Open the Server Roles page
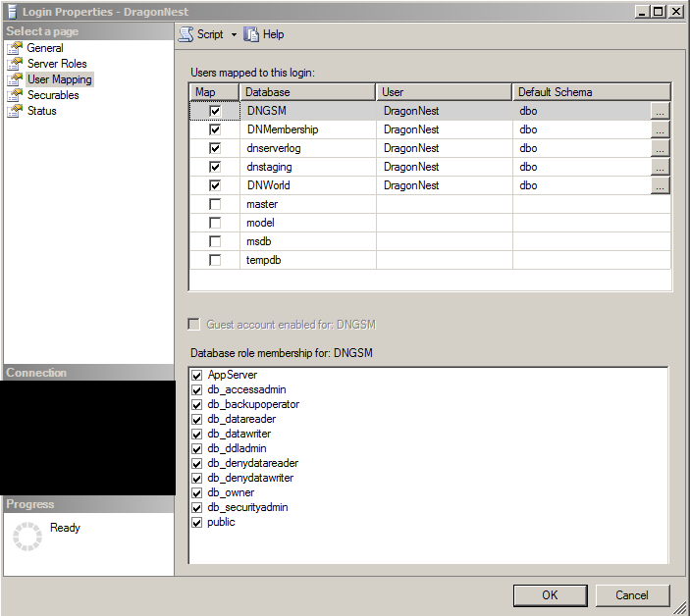Image resolution: width=690 pixels, height=616 pixels. pyautogui.click(x=57, y=64)
